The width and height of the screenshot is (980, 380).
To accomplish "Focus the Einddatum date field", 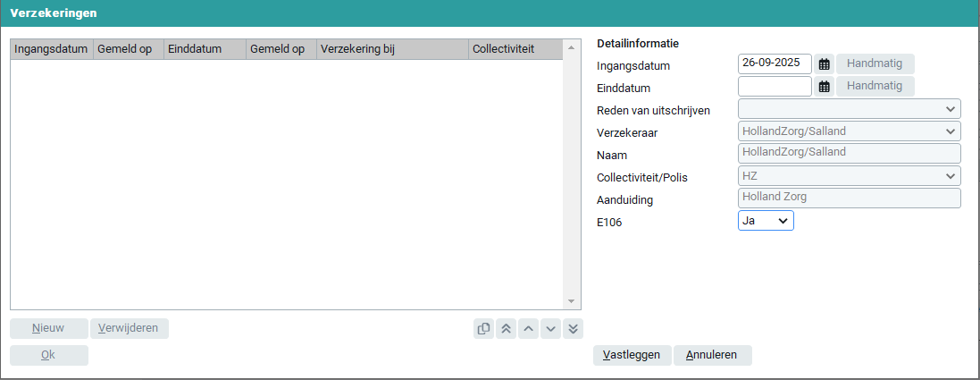I will (x=775, y=87).
